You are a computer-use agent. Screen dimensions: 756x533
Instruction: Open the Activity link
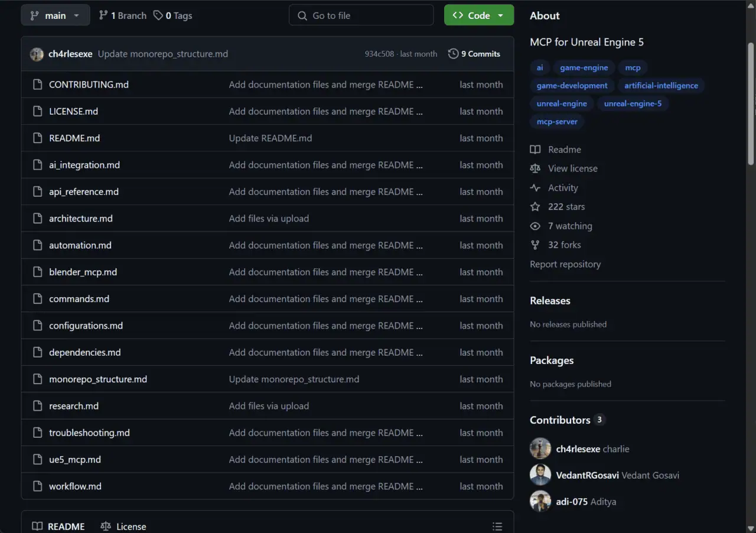[x=554, y=188]
